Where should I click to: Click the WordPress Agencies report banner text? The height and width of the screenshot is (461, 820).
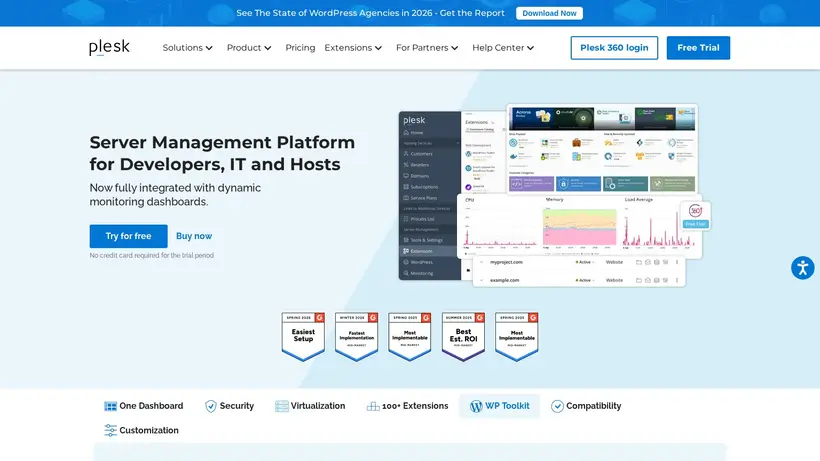click(370, 13)
